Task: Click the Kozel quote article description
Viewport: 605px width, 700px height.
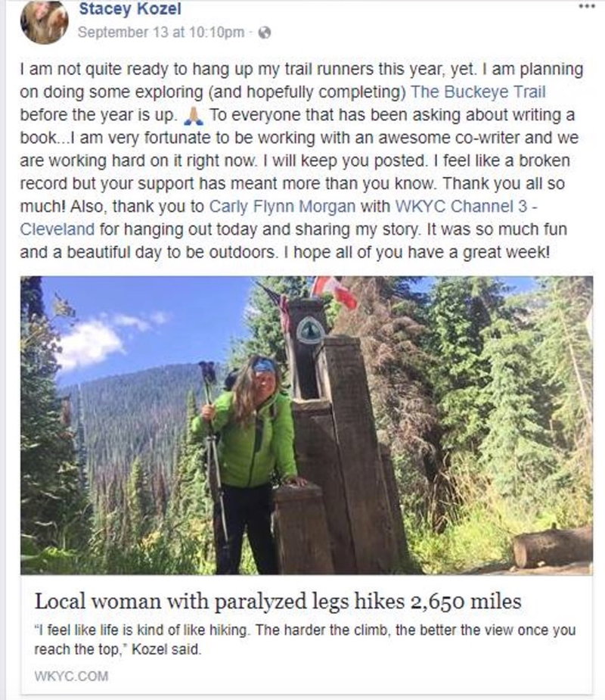Action: coord(306,639)
